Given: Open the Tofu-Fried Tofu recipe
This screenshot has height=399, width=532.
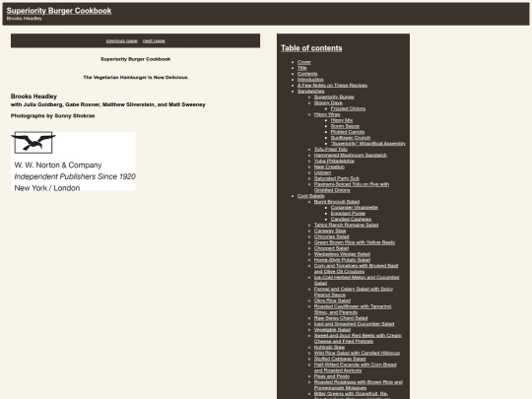Looking at the screenshot, I should (x=331, y=150).
